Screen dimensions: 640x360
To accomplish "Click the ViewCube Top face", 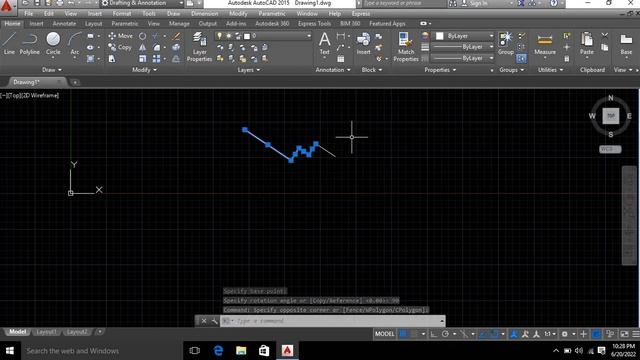I will pos(611,116).
